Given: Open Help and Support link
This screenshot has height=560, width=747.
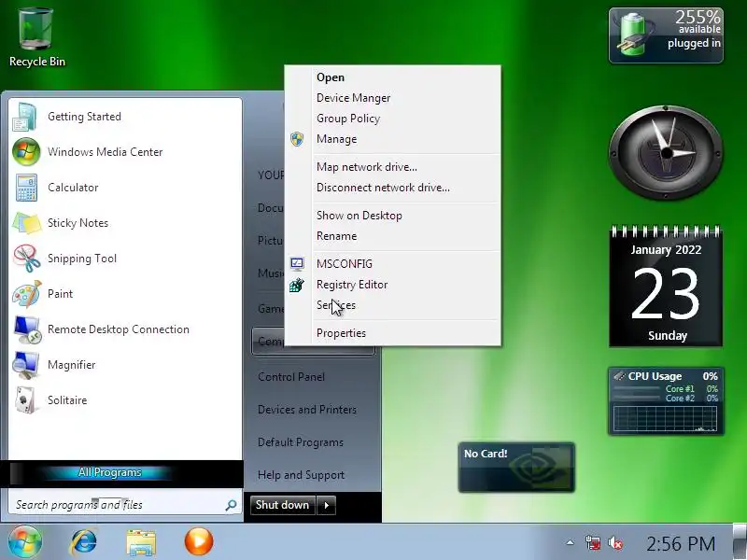Looking at the screenshot, I should click(x=301, y=475).
